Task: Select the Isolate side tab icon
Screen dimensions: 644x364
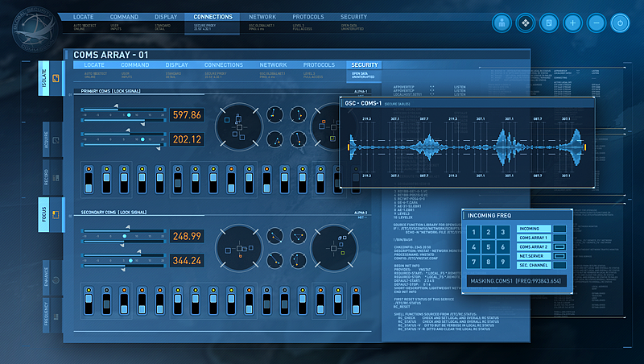Action: pos(56,78)
